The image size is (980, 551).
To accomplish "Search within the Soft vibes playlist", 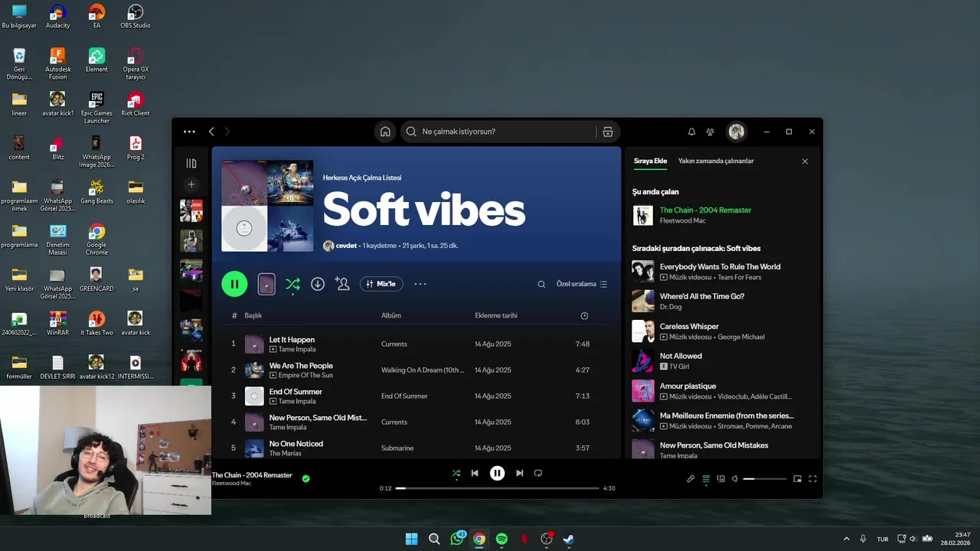I will [x=541, y=284].
